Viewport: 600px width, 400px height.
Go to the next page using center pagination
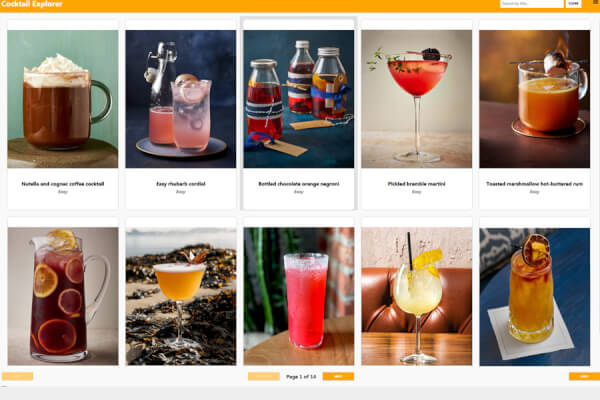tap(338, 376)
